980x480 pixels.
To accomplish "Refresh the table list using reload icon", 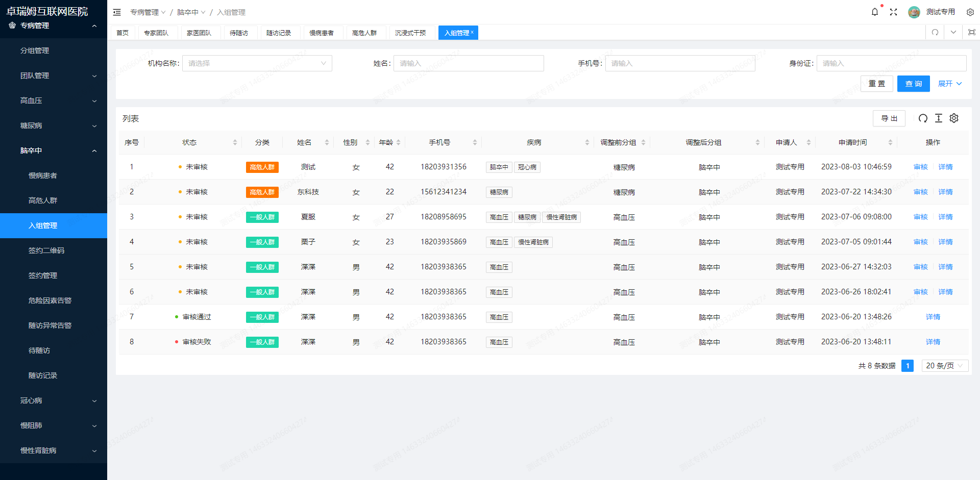I will pyautogui.click(x=923, y=118).
